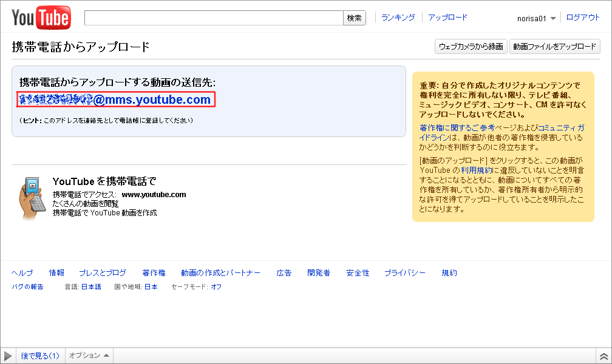Click the YouTube を携帯電話で heading
Screen dimensions: 612x364
104,181
